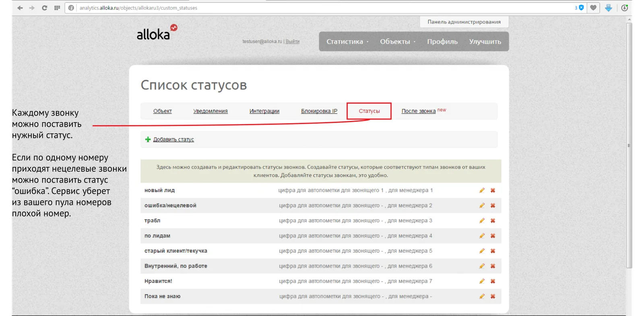Open the Интеграции tab

(x=264, y=111)
